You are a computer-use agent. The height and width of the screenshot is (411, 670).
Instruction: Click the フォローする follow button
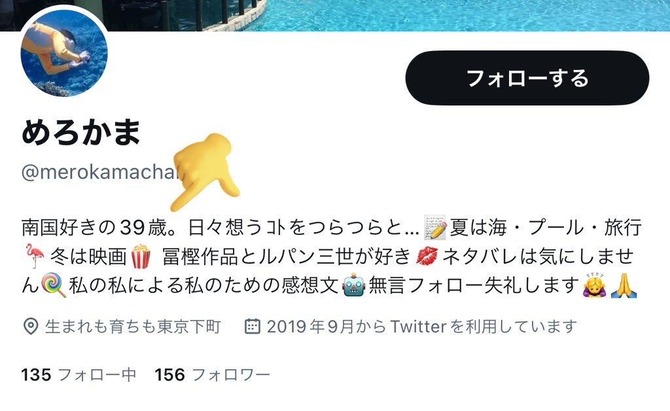click(527, 78)
